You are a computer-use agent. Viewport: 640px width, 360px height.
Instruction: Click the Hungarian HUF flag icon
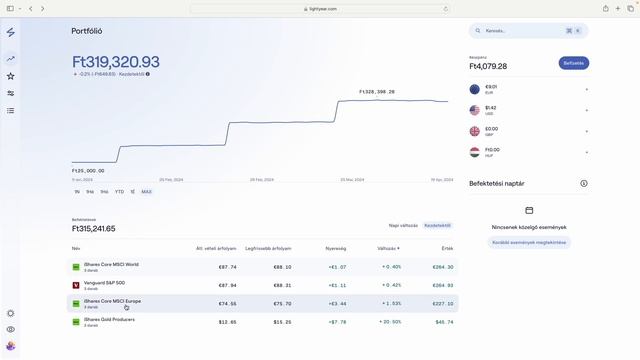coord(475,152)
